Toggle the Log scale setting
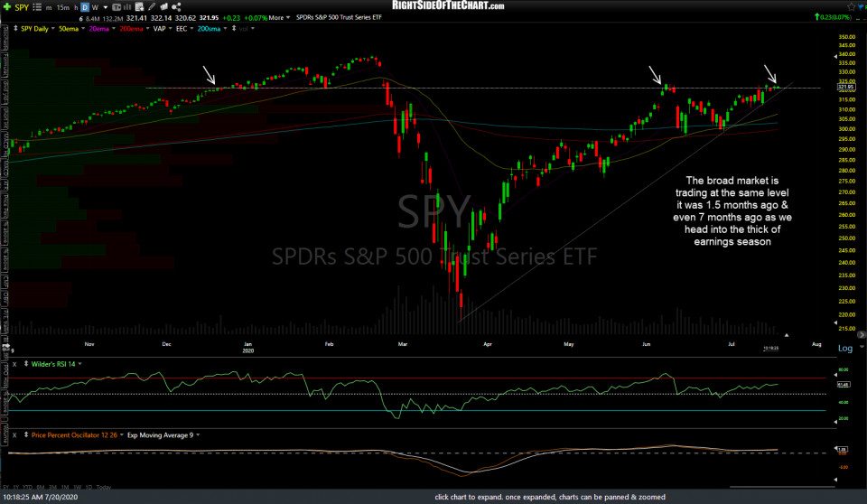867x504 pixels. (x=845, y=348)
